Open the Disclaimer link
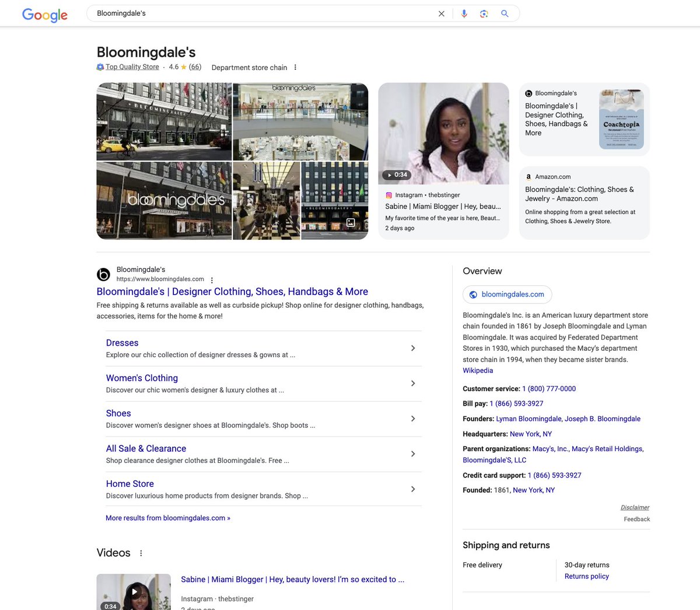 (635, 507)
